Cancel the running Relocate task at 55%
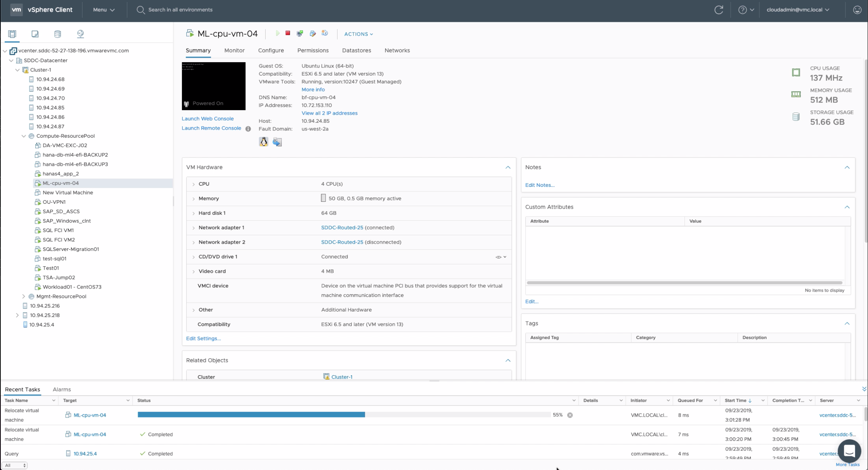 pyautogui.click(x=570, y=415)
